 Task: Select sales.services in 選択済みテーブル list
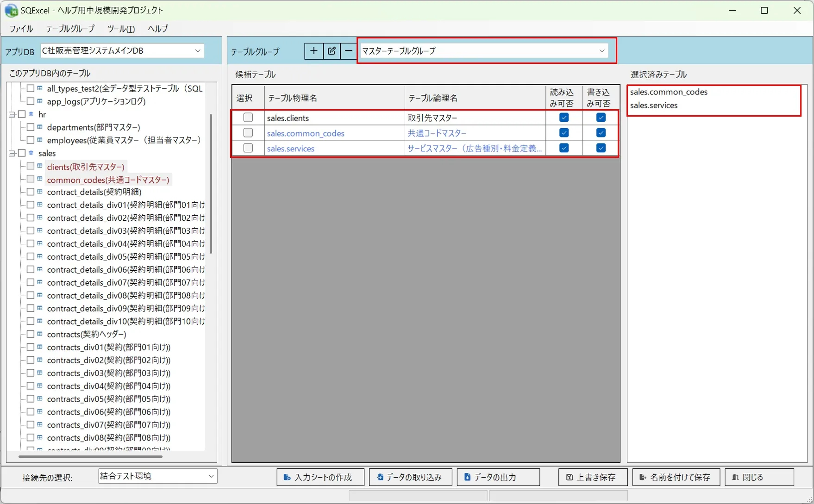654,106
